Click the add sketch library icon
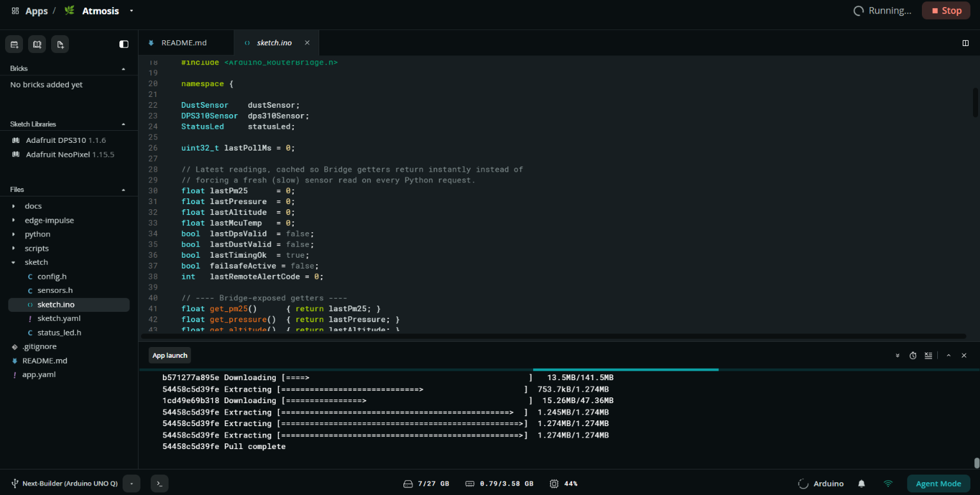 pos(37,44)
